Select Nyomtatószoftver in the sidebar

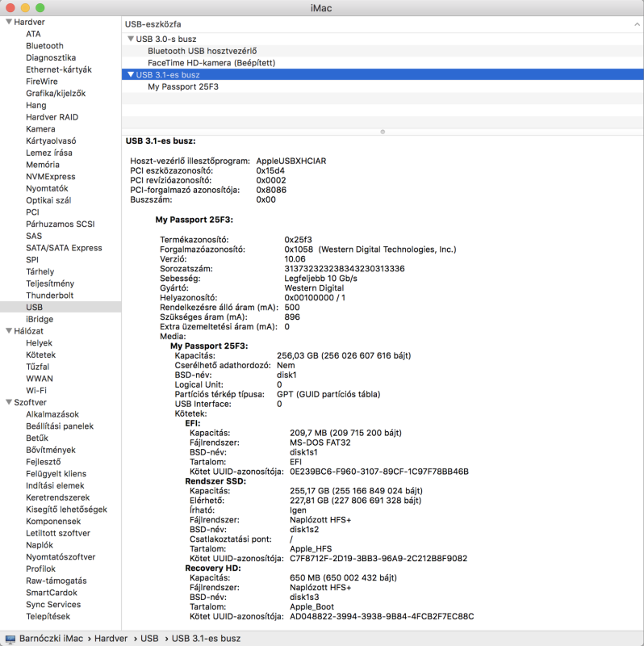[61, 557]
